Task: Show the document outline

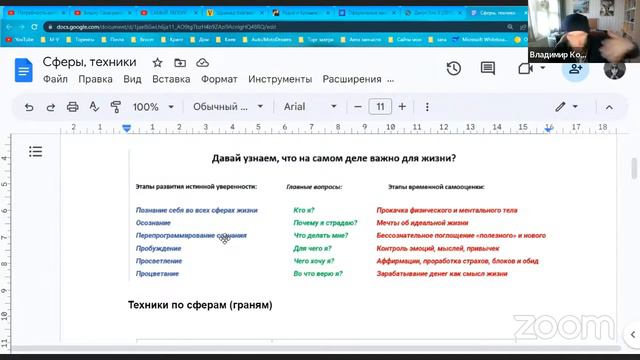Action: coord(36,152)
